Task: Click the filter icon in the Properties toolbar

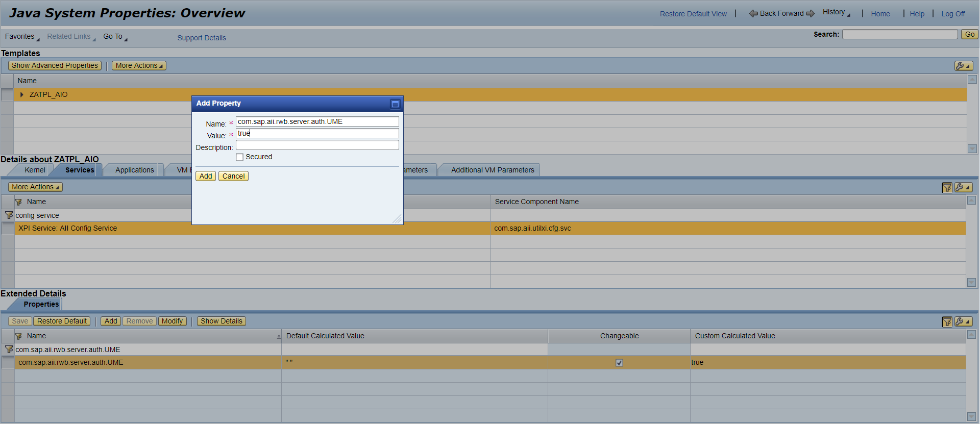Action: (947, 322)
